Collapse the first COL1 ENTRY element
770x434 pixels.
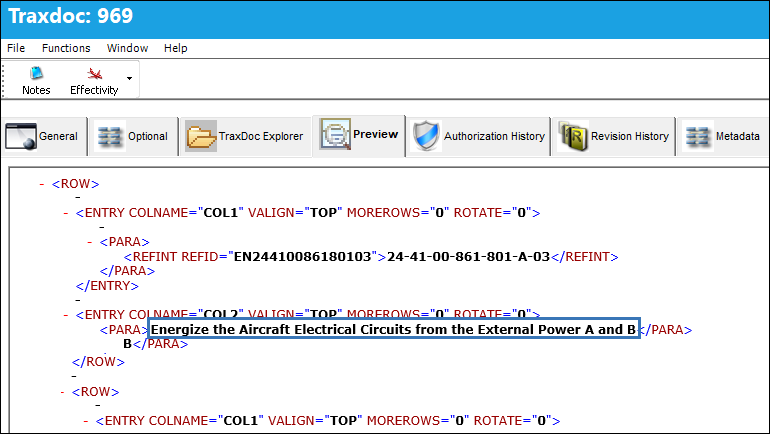coord(66,213)
